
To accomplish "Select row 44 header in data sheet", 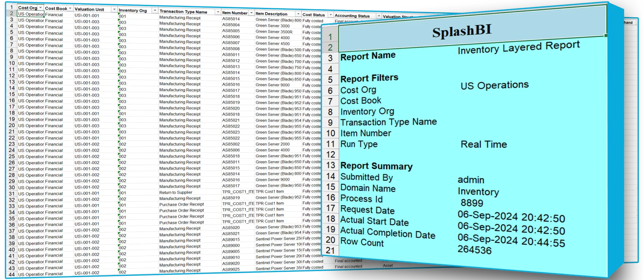I will pyautogui.click(x=12, y=274).
